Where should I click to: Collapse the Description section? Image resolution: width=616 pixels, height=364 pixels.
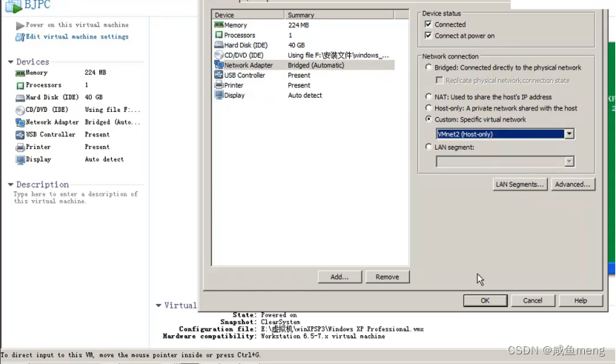click(x=10, y=185)
